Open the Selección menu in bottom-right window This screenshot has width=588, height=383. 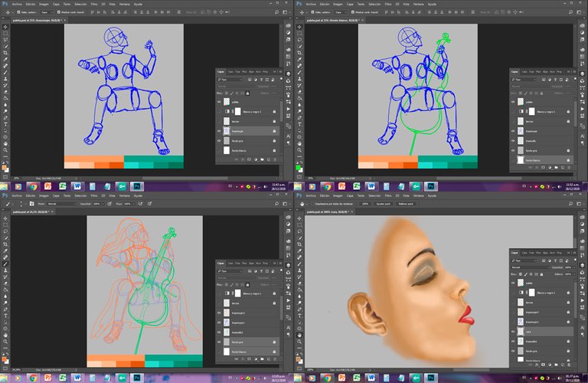click(x=374, y=195)
